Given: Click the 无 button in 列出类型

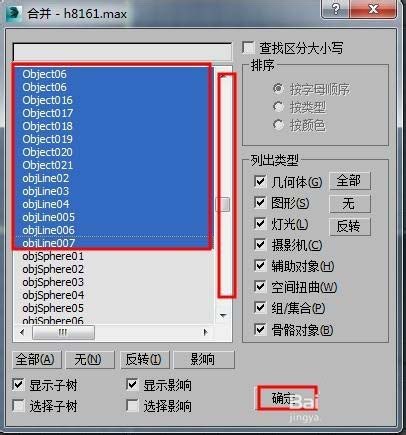Looking at the screenshot, I should point(349,203).
